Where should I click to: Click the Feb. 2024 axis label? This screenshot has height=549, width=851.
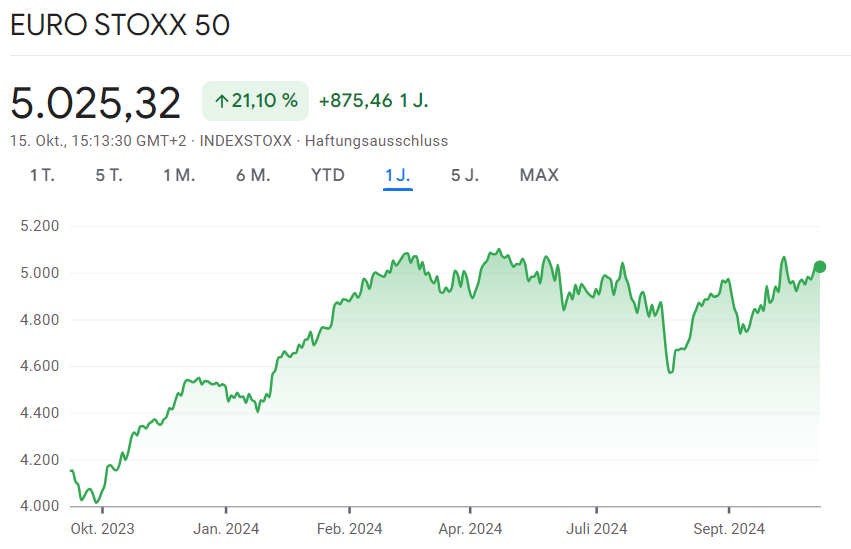click(350, 529)
